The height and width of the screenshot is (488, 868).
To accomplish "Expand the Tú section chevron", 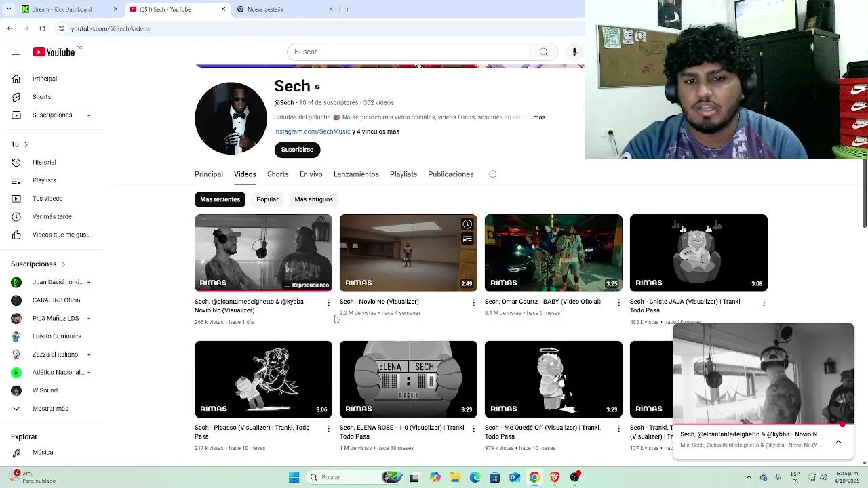I will pos(26,144).
